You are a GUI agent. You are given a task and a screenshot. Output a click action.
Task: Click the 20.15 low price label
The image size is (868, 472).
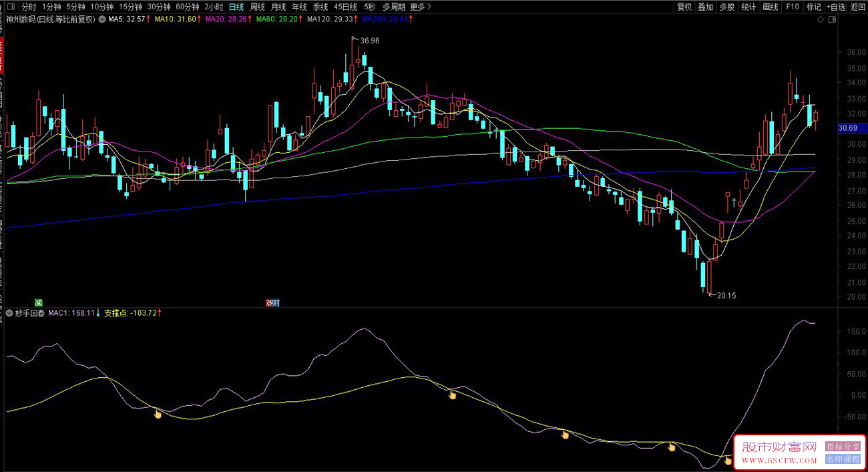tap(726, 295)
